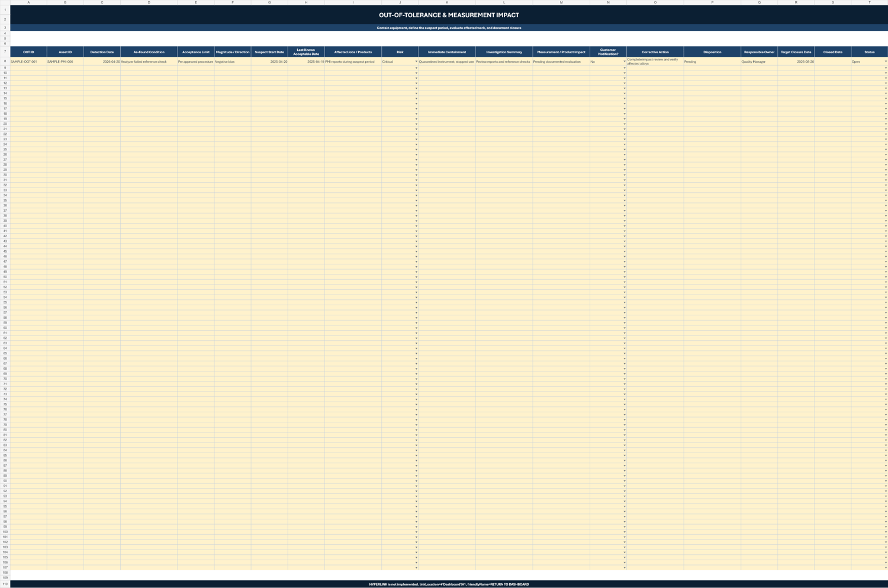This screenshot has height=588, width=888.
Task: Select the OOT ID column header cell
Action: (x=28, y=52)
